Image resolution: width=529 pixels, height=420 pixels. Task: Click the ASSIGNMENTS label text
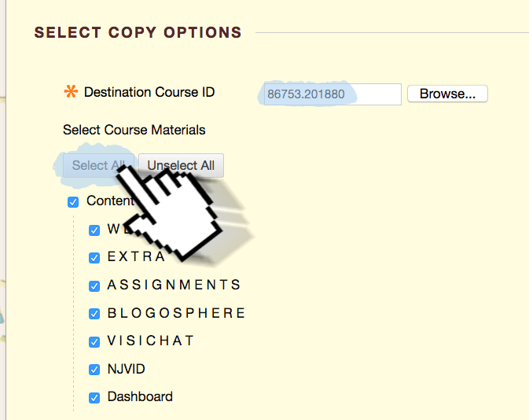(174, 285)
